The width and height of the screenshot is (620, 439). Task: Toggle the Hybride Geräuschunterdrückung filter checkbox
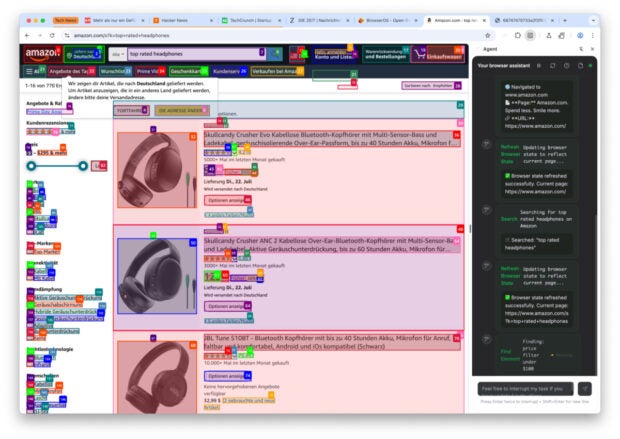(31, 312)
